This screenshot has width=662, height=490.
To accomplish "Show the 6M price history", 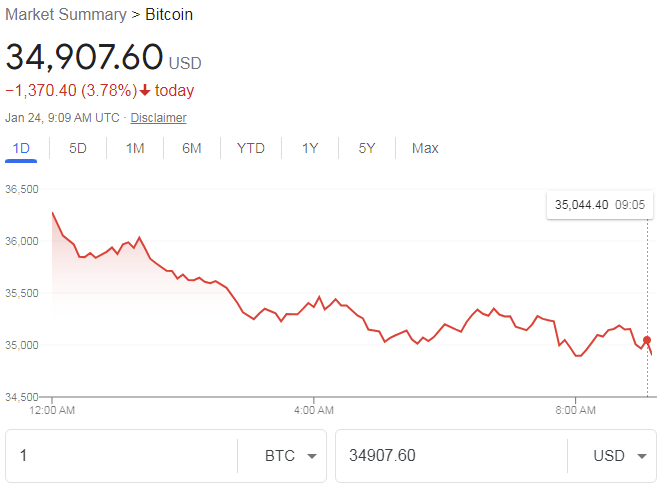I will point(192,148).
